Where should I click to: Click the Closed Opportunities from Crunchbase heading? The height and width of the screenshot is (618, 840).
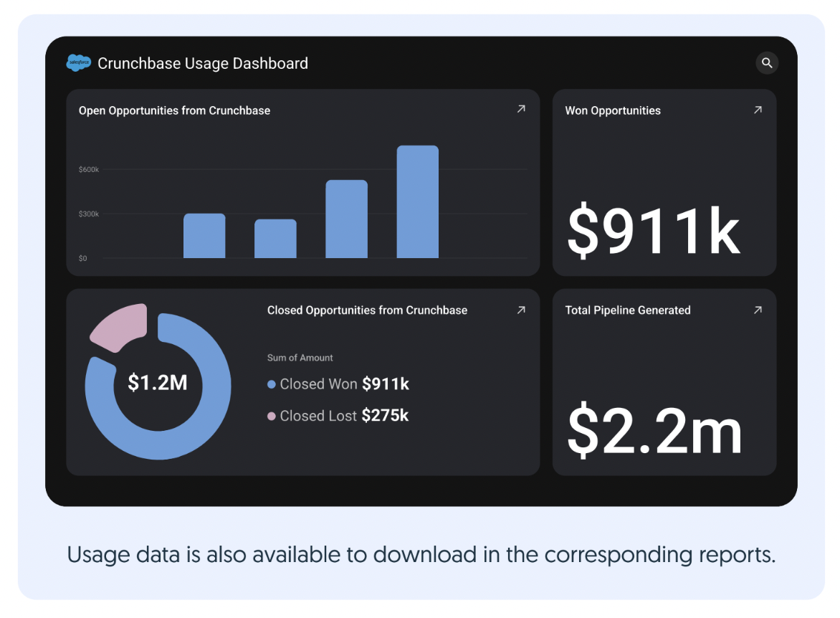click(367, 310)
